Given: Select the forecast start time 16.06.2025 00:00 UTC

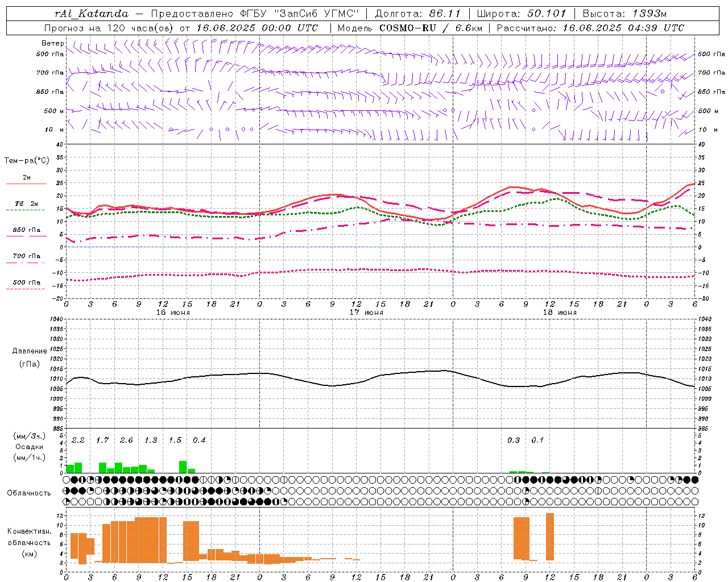Looking at the screenshot, I should pyautogui.click(x=257, y=28).
